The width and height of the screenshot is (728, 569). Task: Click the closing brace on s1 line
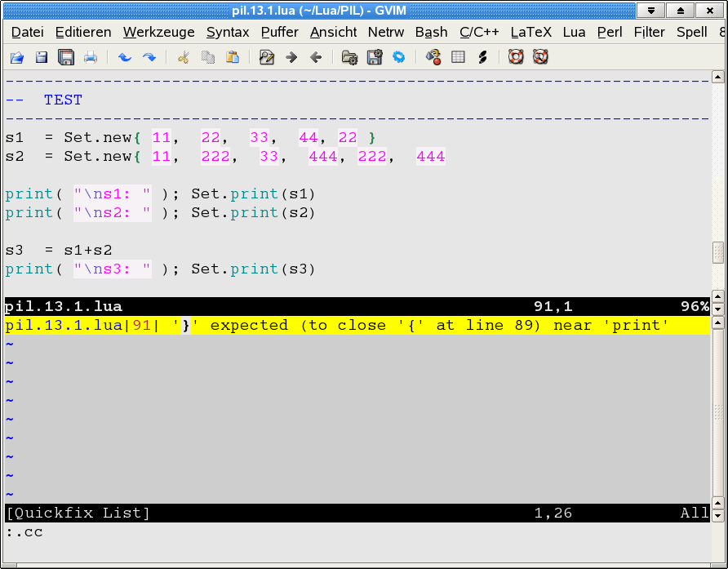point(372,138)
